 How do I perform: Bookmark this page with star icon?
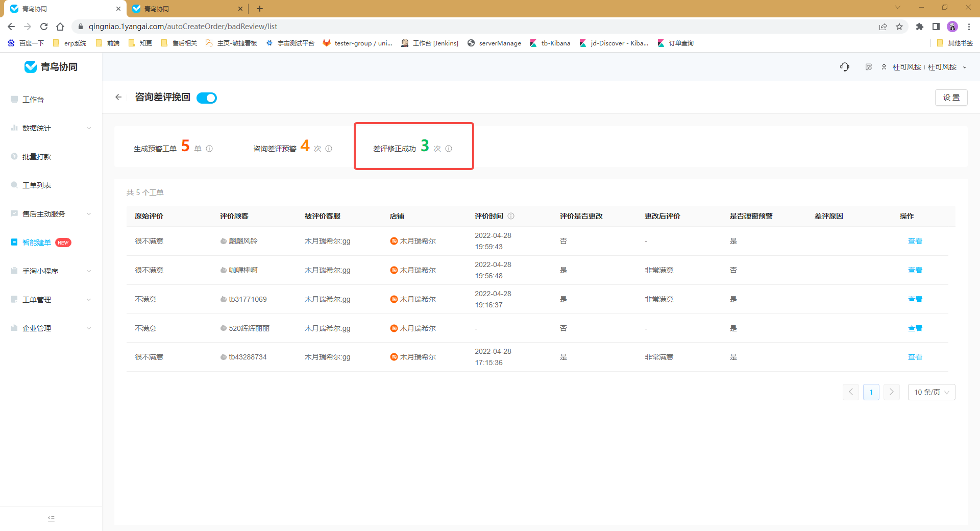(899, 27)
